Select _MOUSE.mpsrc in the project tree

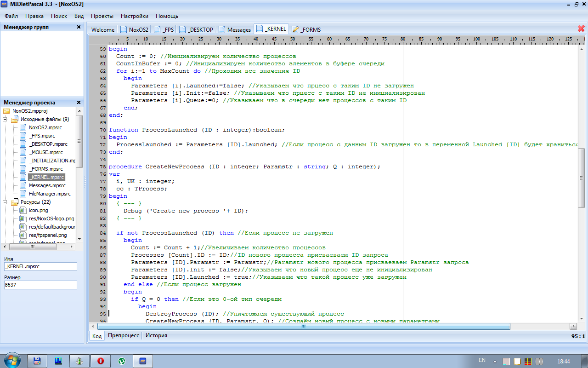tap(45, 152)
